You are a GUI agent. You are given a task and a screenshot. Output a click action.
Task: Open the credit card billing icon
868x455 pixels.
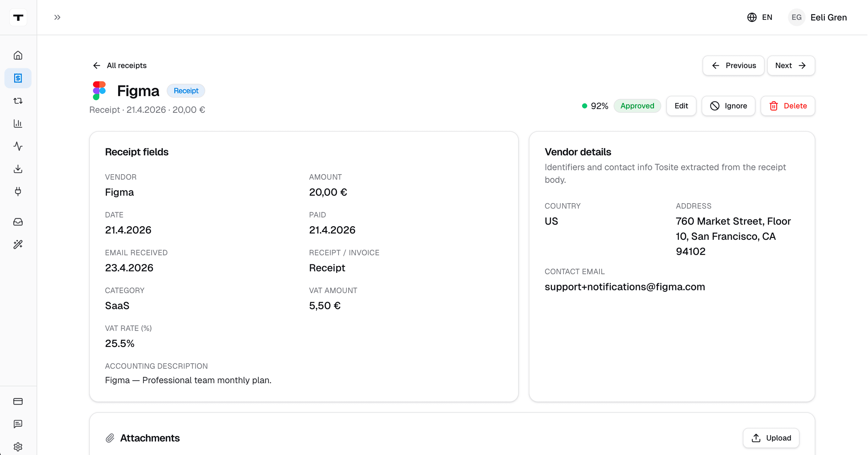pyautogui.click(x=18, y=401)
